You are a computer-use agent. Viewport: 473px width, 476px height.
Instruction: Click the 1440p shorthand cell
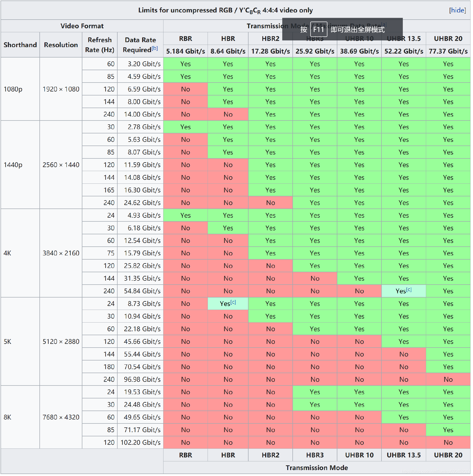tap(20, 165)
